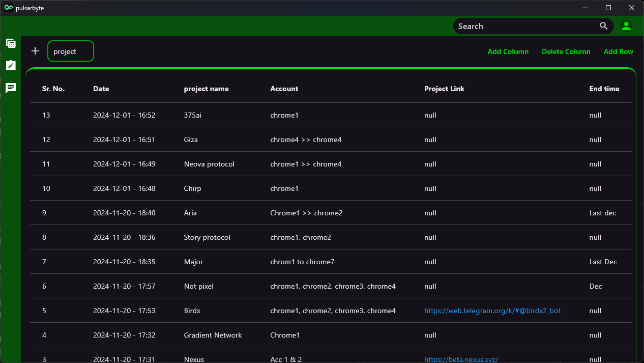644x363 pixels.
Task: Click account cell Chrome1 >> chrome2
Action: [306, 213]
